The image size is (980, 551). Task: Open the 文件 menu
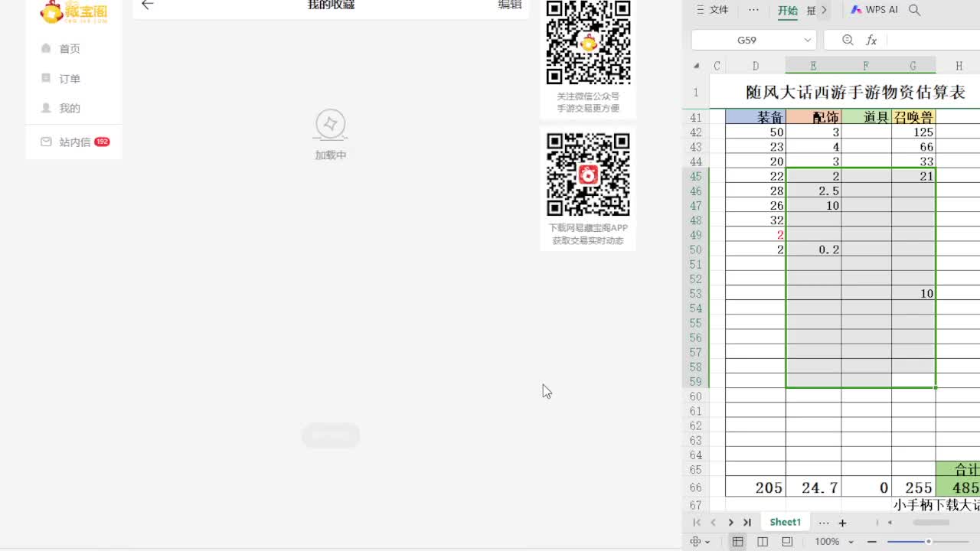[717, 10]
